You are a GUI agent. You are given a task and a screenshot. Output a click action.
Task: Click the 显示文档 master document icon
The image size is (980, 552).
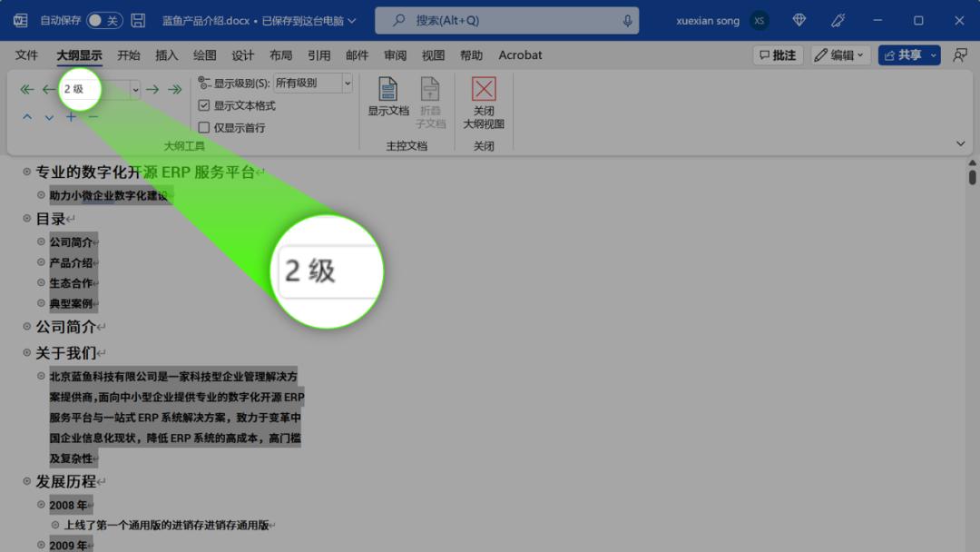pyautogui.click(x=387, y=95)
